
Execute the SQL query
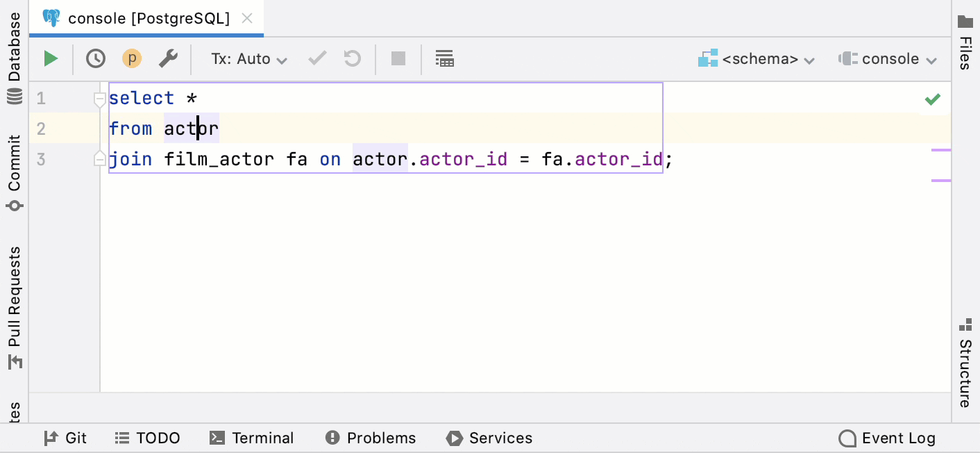[x=50, y=58]
